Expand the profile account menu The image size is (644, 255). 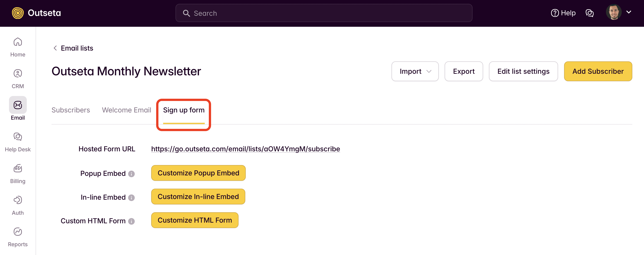[x=629, y=12]
